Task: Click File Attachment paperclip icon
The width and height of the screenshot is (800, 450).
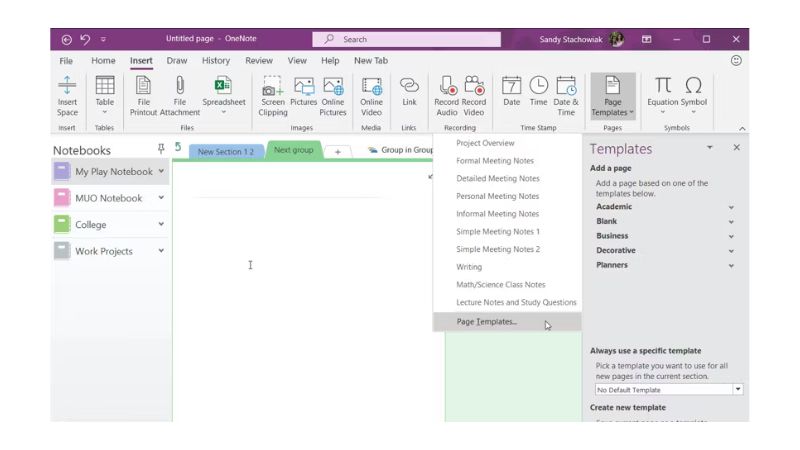Action: tap(180, 85)
